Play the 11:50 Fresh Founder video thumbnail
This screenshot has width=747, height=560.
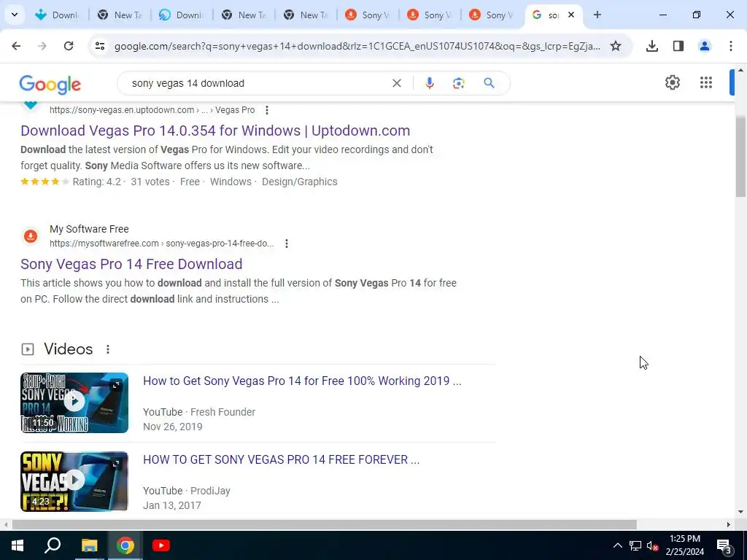[x=74, y=402]
